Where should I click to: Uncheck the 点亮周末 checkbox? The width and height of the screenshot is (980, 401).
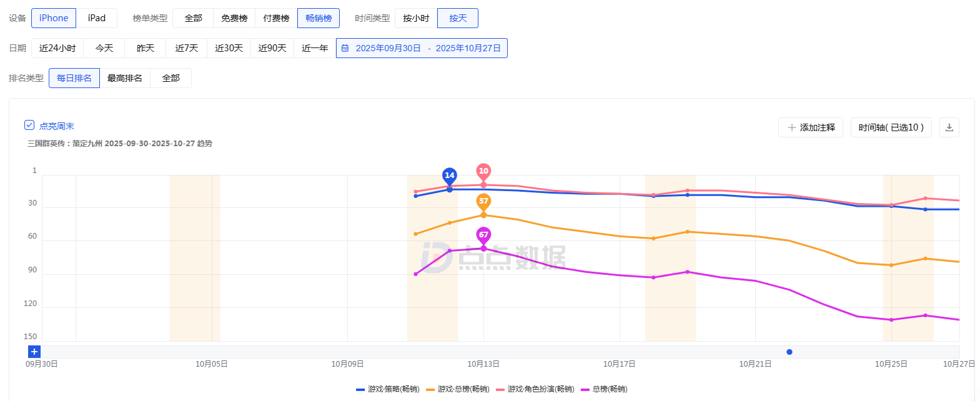(x=29, y=126)
